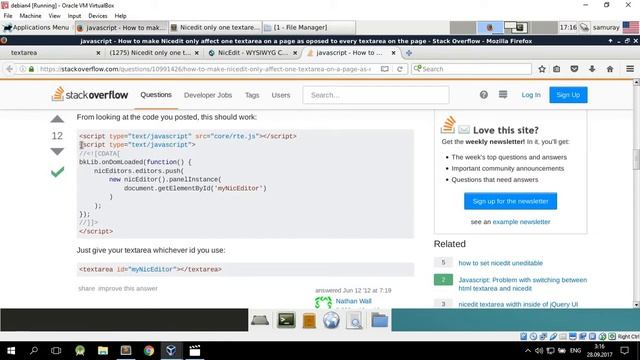
Task: Go back to previous page
Action: pyautogui.click(x=9, y=69)
